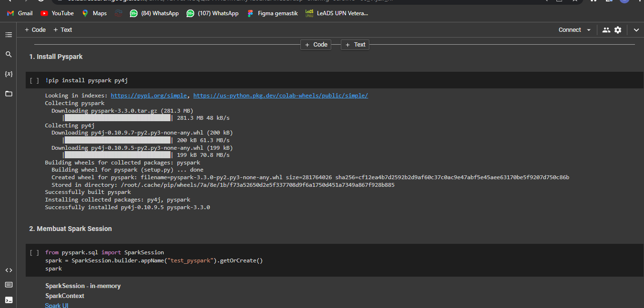Image resolution: width=644 pixels, height=308 pixels.
Task: Open the Find and replace search icon
Action: (9, 54)
